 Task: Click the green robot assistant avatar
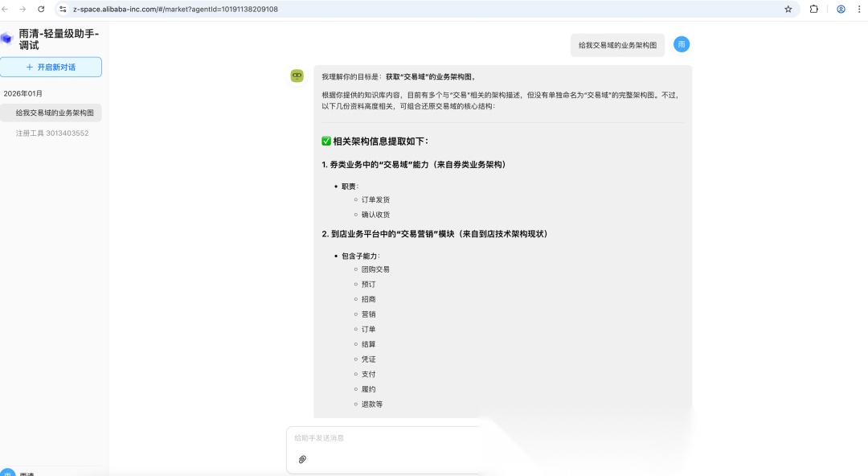point(297,76)
